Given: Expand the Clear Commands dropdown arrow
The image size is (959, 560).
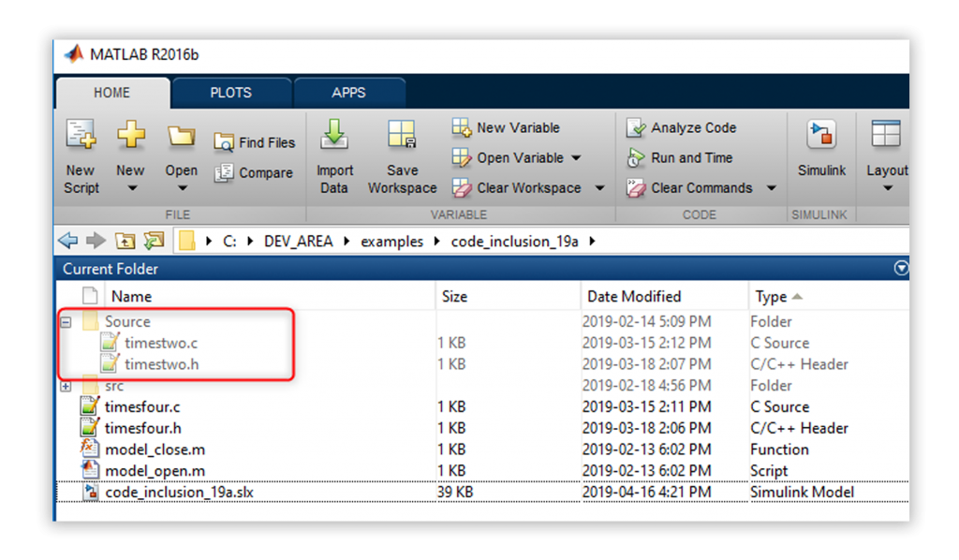Looking at the screenshot, I should (x=772, y=187).
